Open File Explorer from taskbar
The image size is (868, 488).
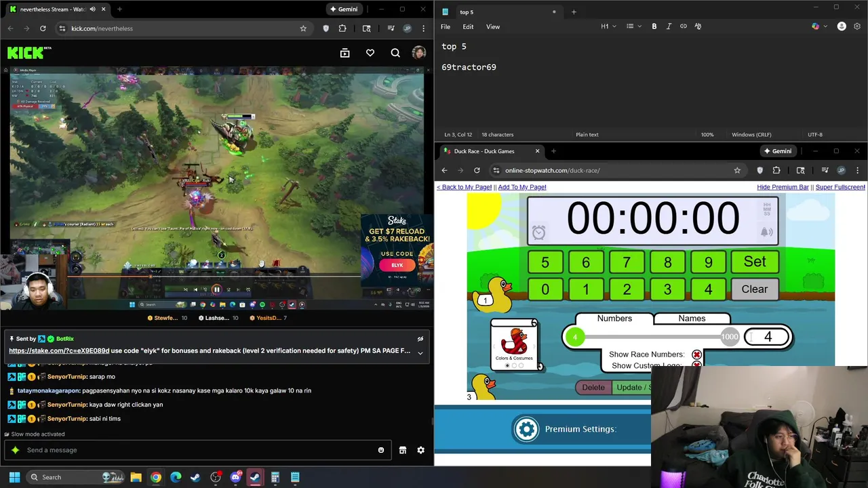click(x=136, y=477)
